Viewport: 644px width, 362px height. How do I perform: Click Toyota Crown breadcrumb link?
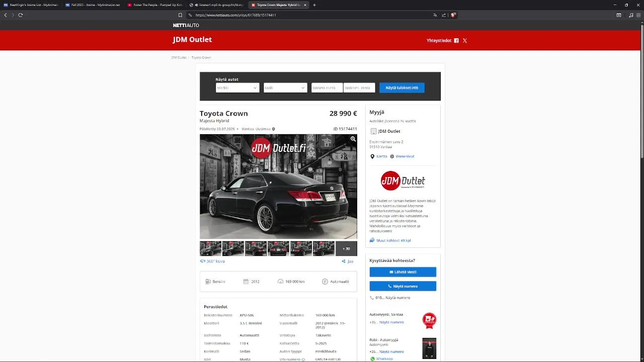201,58
